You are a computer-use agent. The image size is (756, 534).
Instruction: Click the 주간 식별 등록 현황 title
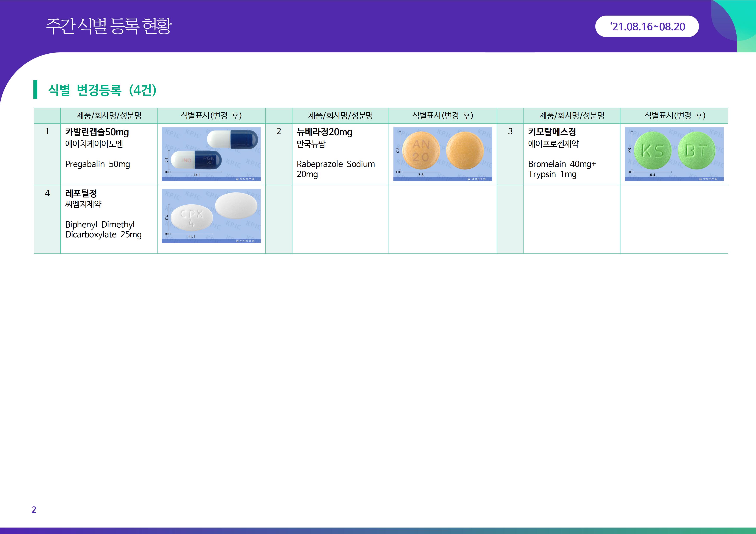[109, 26]
